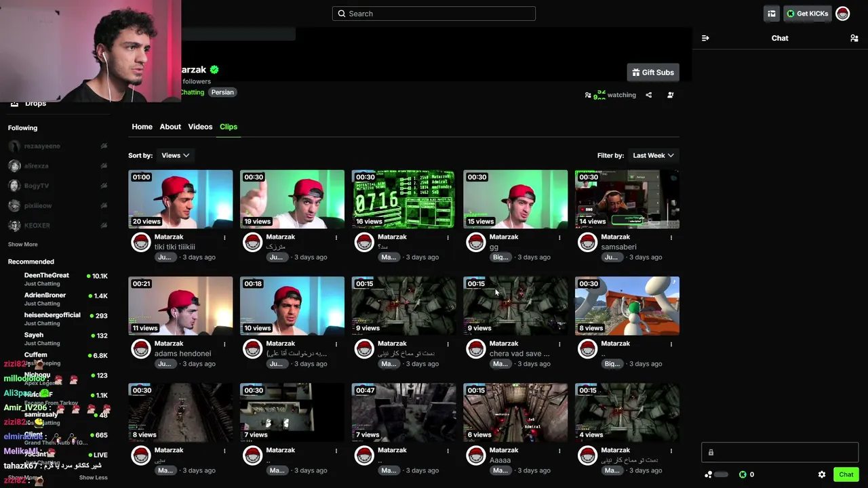Play the 00:47 clip with 7 views
This screenshot has height=488, width=868.
pos(403,412)
